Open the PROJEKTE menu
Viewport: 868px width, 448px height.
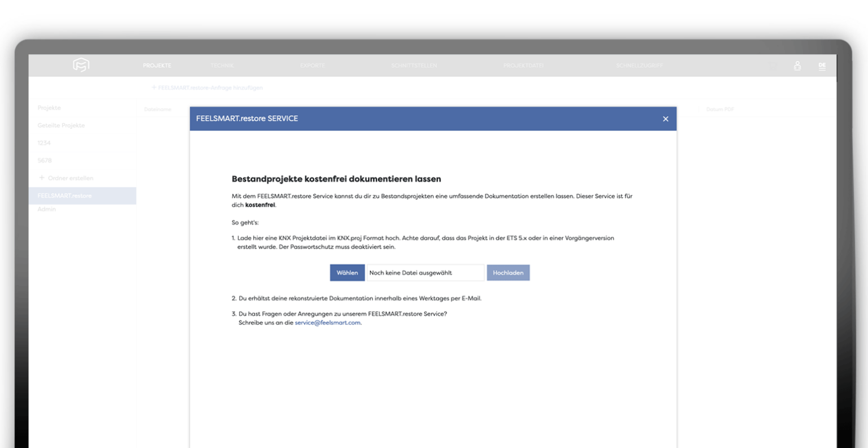157,66
